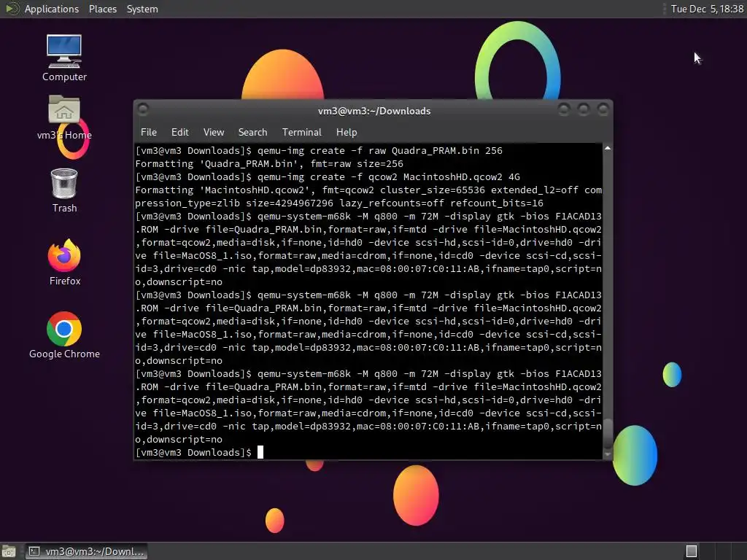The width and height of the screenshot is (747, 560).
Task: Open the Help menu in terminal
Action: (347, 132)
